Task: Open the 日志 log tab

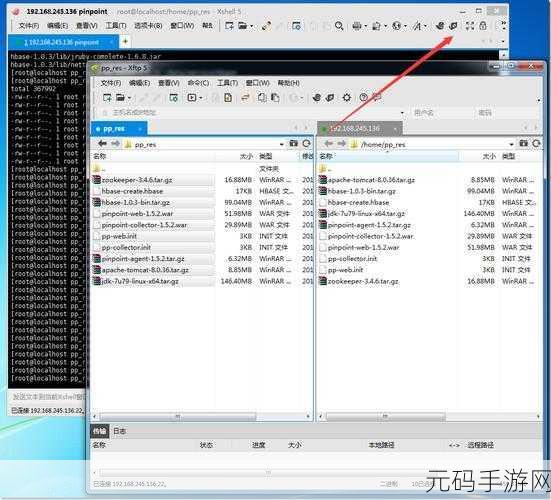Action: pos(120,431)
